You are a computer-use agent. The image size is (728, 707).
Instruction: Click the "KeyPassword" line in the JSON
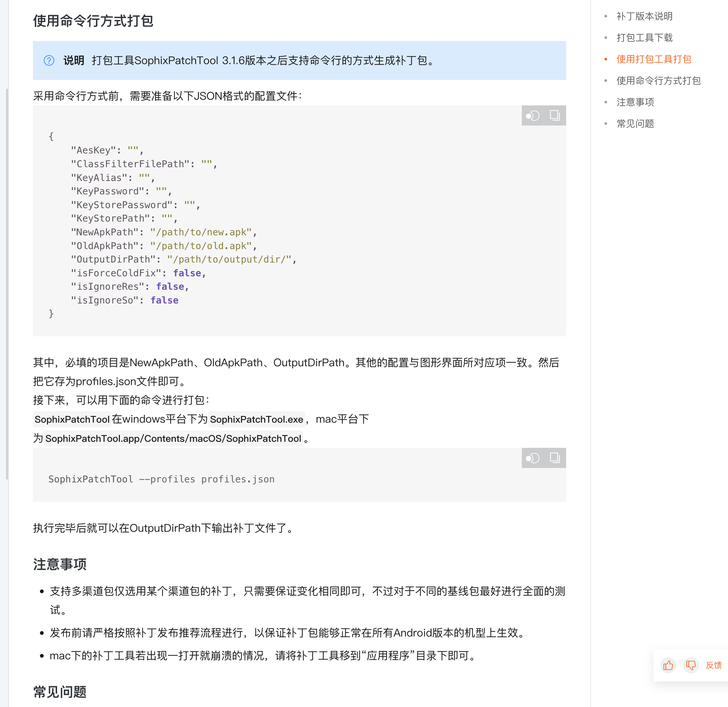pos(122,191)
